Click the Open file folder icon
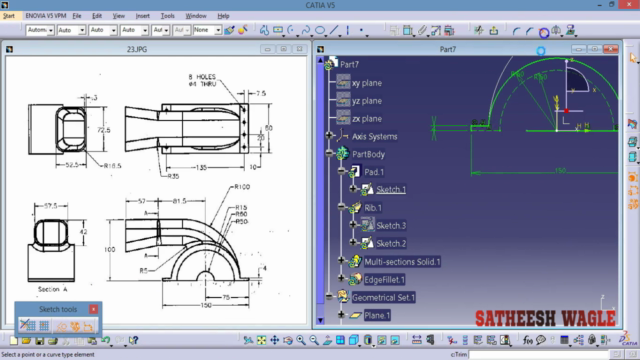Screen dimensions: 640x360 pos(26,340)
